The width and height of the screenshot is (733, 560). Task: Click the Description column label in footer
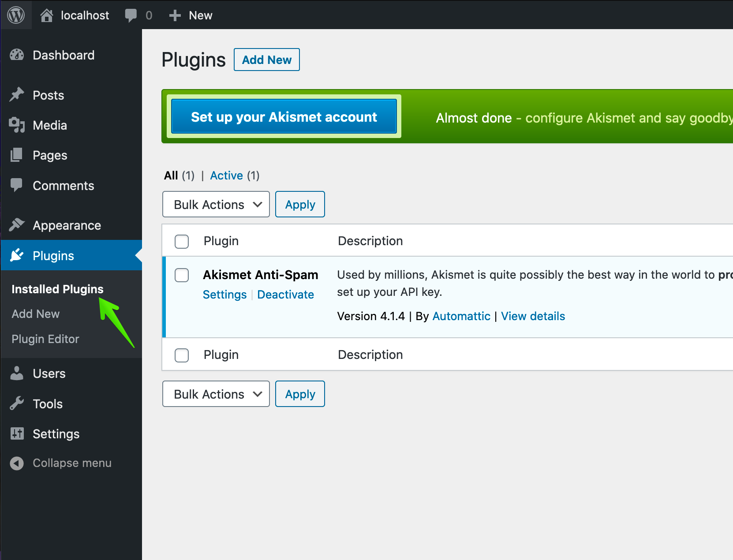point(370,355)
